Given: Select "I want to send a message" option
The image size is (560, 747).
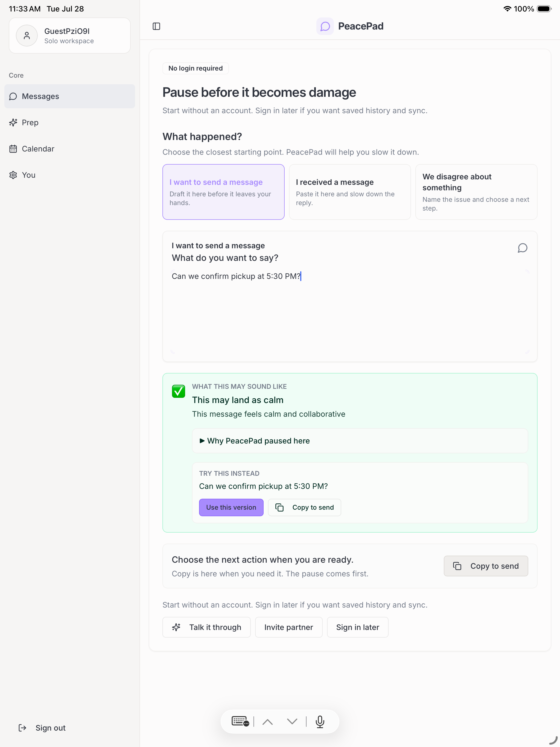Looking at the screenshot, I should coord(223,192).
